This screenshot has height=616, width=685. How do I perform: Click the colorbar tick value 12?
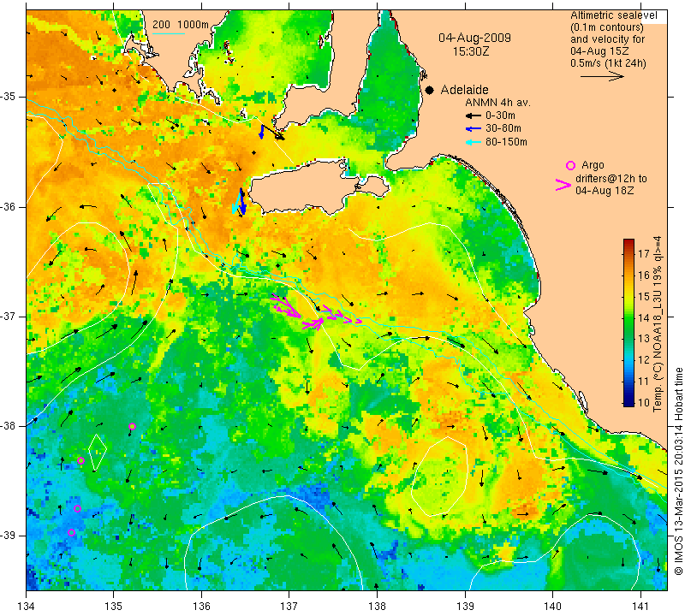click(x=644, y=359)
